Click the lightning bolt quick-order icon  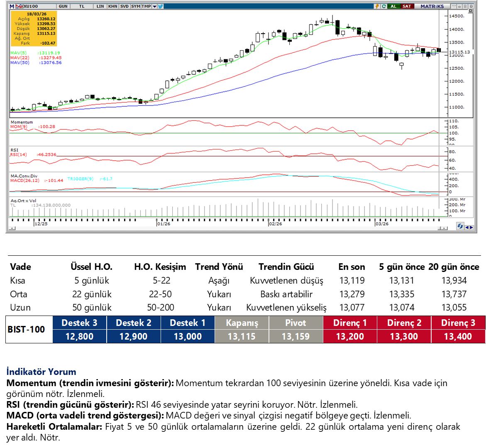coord(377,6)
